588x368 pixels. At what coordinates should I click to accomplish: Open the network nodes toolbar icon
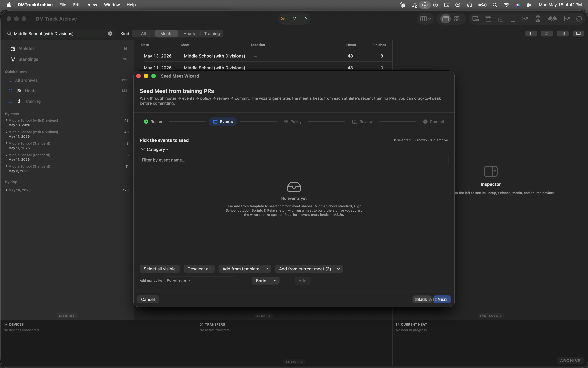(294, 19)
